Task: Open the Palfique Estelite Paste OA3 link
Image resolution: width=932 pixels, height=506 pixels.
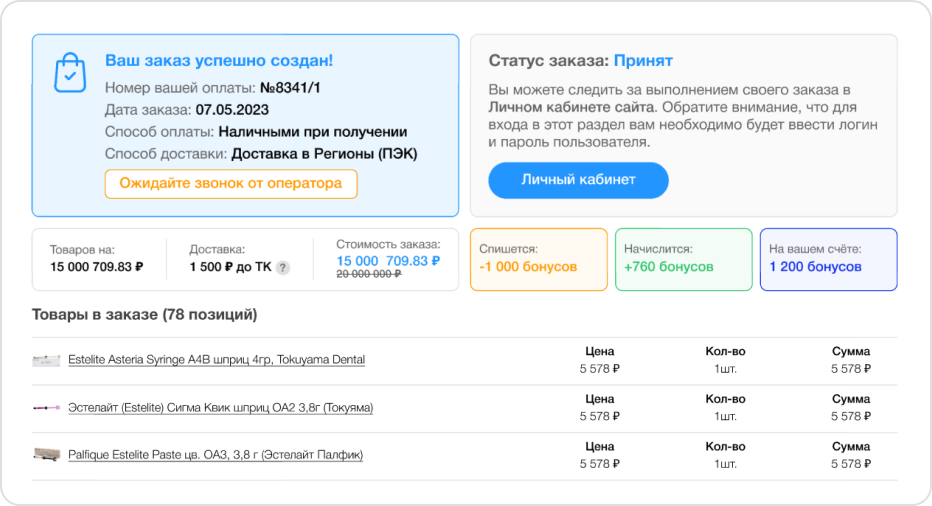Action: [215, 455]
